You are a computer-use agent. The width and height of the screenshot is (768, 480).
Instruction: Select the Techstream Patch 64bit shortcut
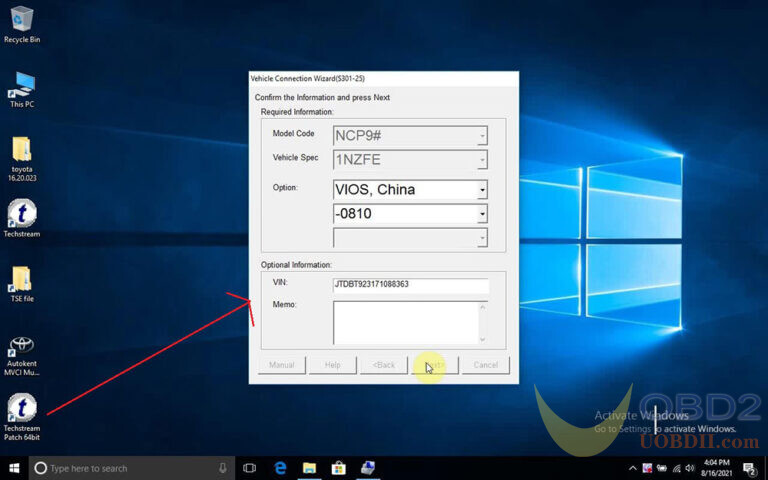coord(22,417)
